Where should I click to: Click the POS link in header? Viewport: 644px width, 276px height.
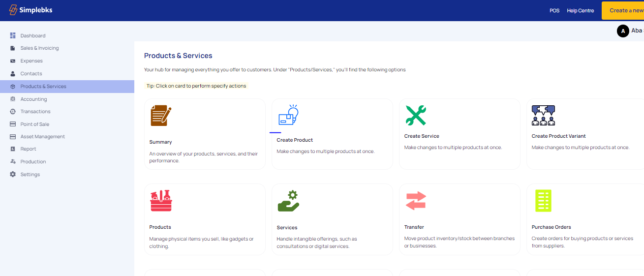pos(554,10)
